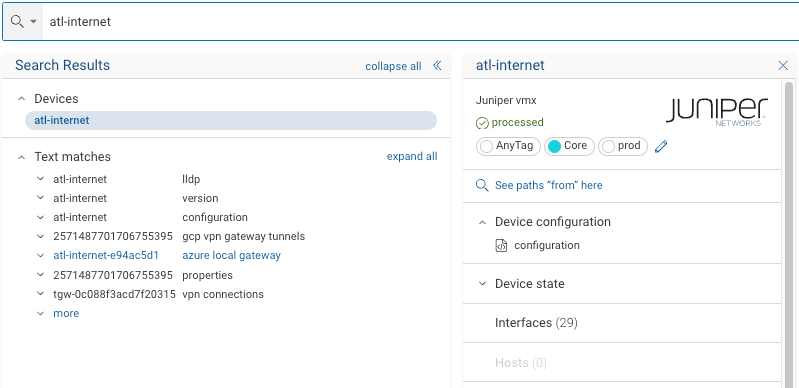Click the processed status check icon
This screenshot has width=799, height=388.
[482, 123]
